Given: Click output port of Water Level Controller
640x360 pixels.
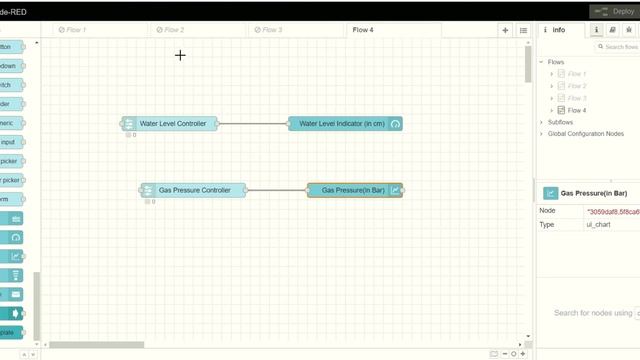Looking at the screenshot, I should tap(217, 124).
